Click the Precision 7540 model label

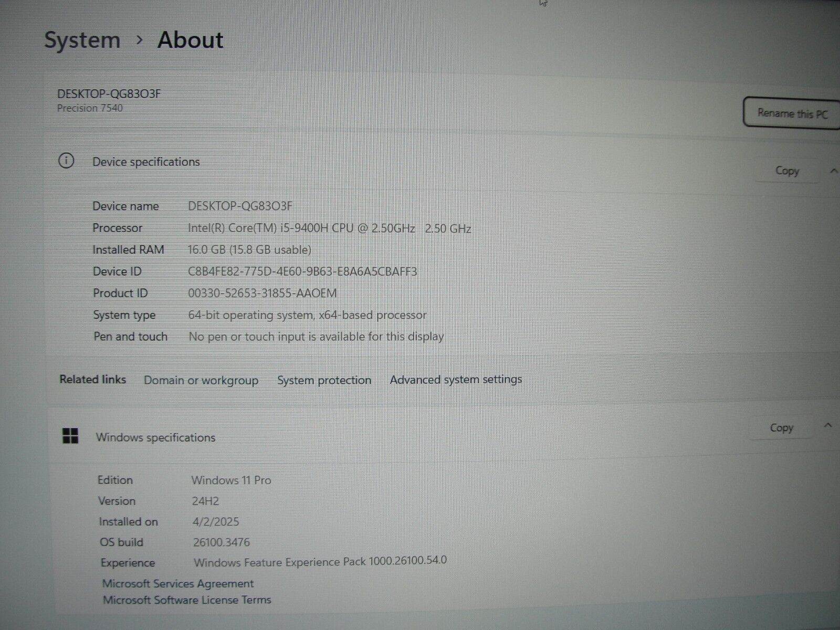tap(90, 108)
